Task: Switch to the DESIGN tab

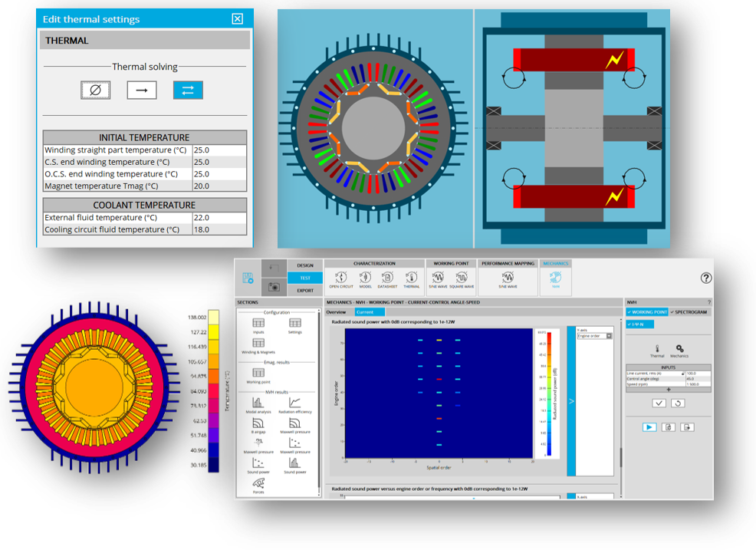Action: point(305,265)
